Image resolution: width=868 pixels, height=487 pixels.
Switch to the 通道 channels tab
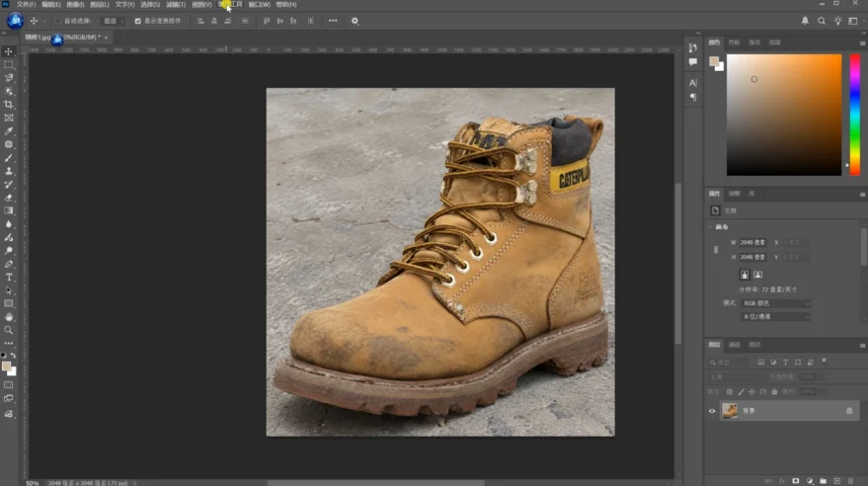(x=734, y=345)
